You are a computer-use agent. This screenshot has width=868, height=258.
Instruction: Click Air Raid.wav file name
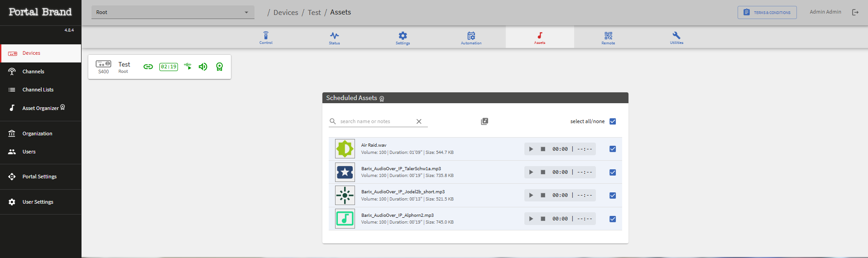pyautogui.click(x=374, y=145)
